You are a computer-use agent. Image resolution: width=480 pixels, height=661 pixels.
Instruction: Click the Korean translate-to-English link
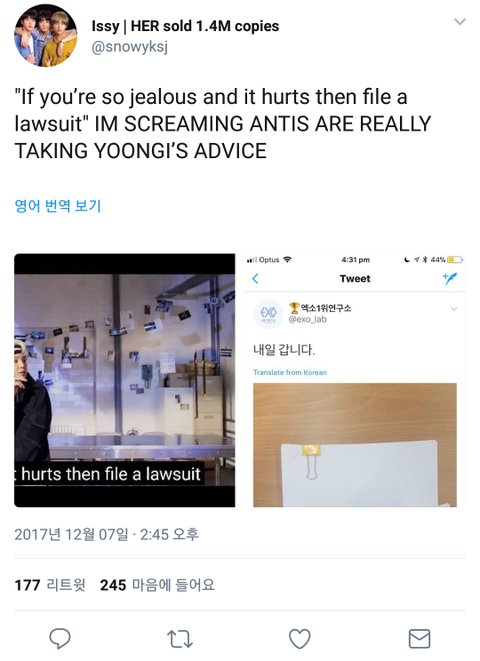point(58,206)
